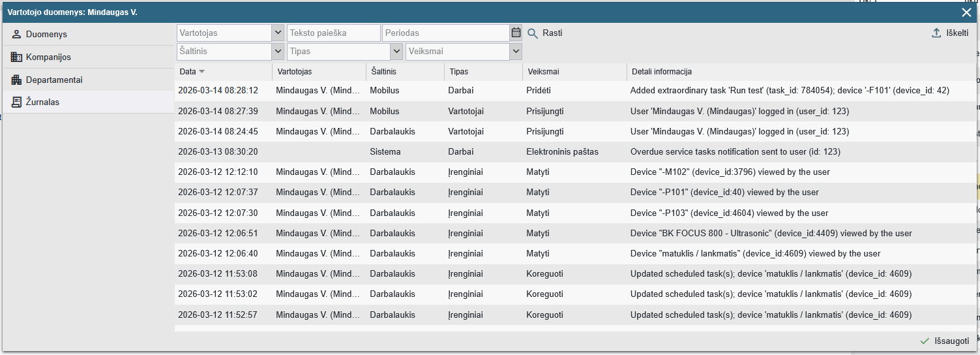Click the person icon next to Duomenys

click(17, 34)
